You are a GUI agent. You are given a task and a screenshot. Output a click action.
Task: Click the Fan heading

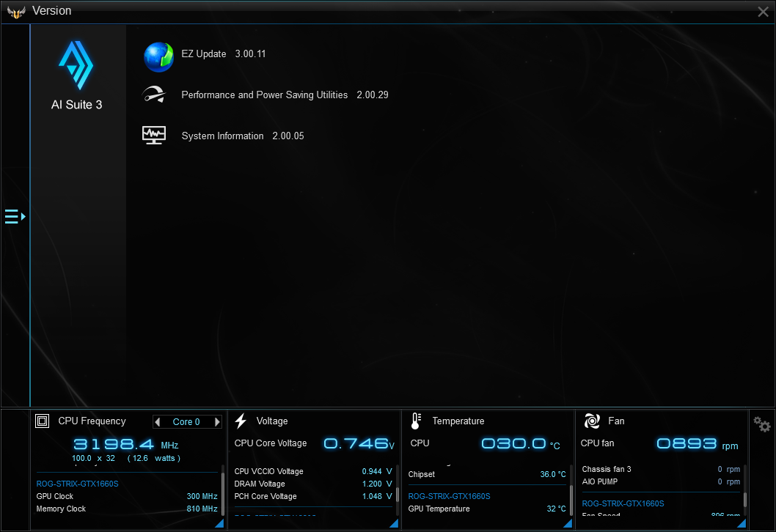click(x=616, y=421)
